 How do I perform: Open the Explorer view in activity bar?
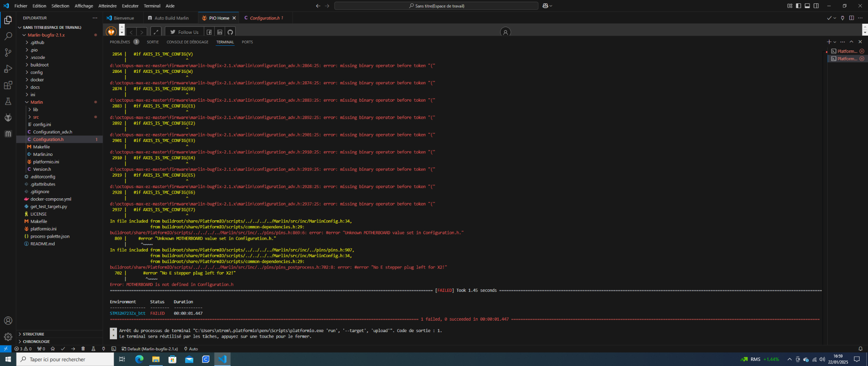(x=8, y=20)
